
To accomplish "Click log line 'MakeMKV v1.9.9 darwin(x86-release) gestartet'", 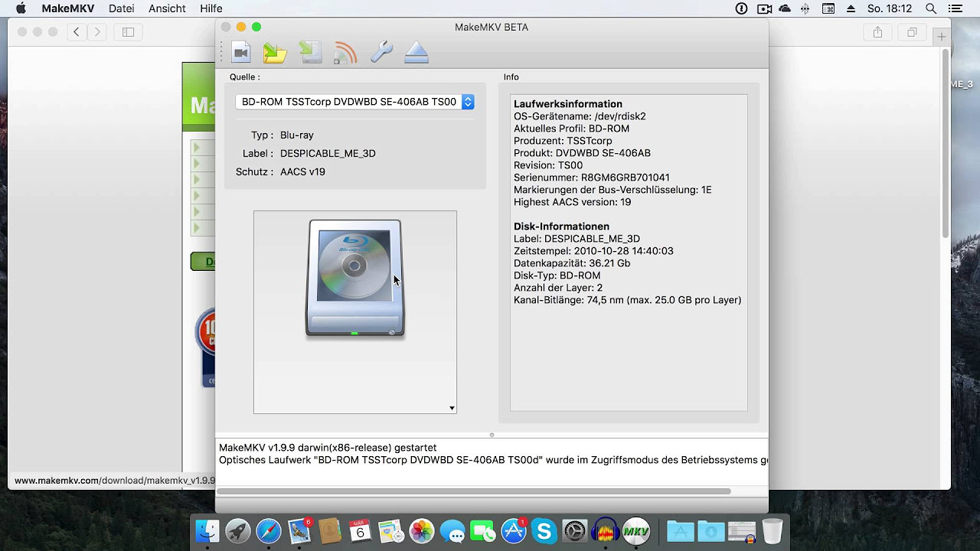I will tap(328, 448).
